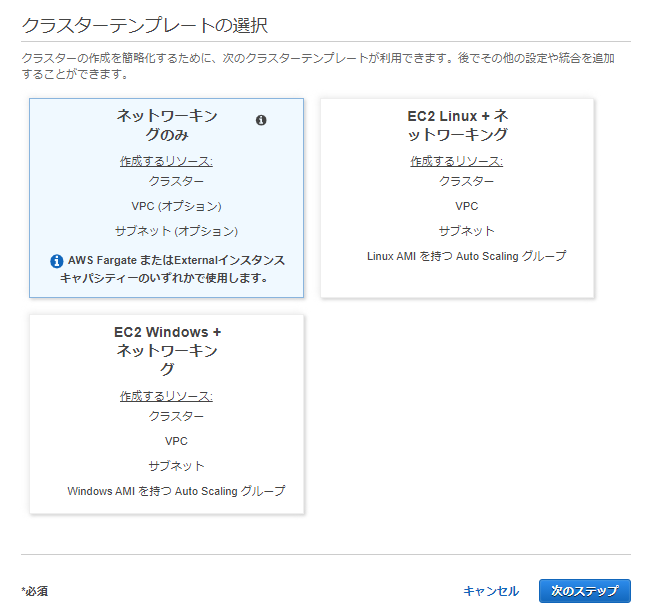Viewport: 660px width, 614px height.
Task: Click 作成するリソース label in EC2 Windows card
Action: [x=166, y=396]
